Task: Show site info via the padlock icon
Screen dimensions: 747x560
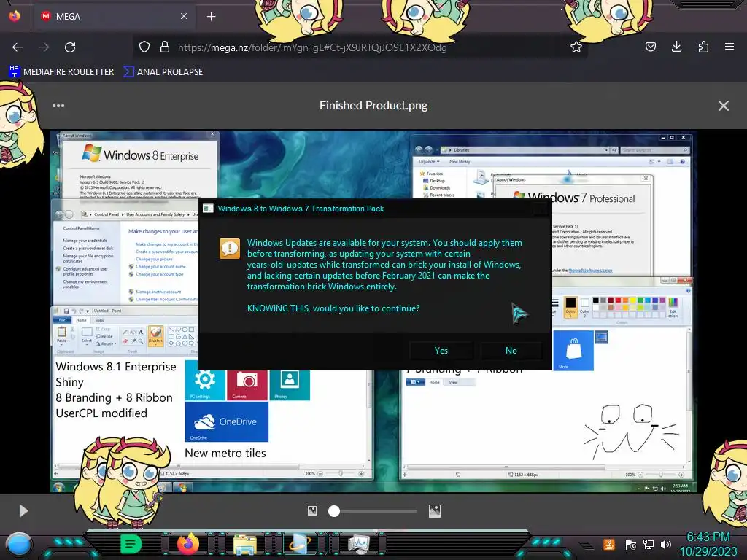Action: tap(165, 47)
